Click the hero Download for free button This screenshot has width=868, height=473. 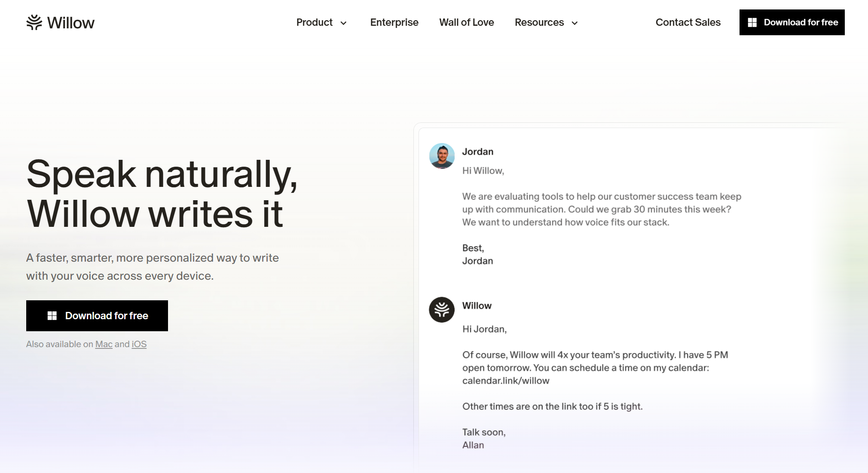[x=97, y=316]
